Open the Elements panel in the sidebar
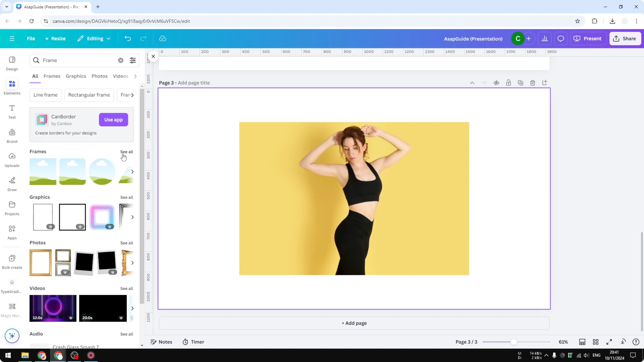644x362 pixels. click(12, 87)
